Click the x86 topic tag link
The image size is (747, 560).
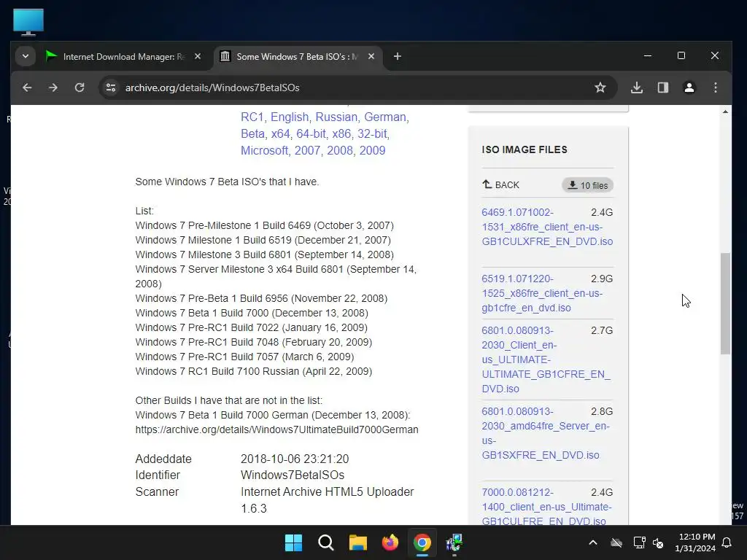click(341, 133)
